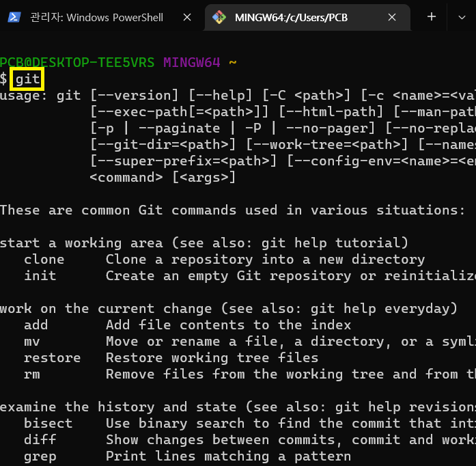Click the typed 'git' command text
476x466 pixels.
tap(27, 79)
